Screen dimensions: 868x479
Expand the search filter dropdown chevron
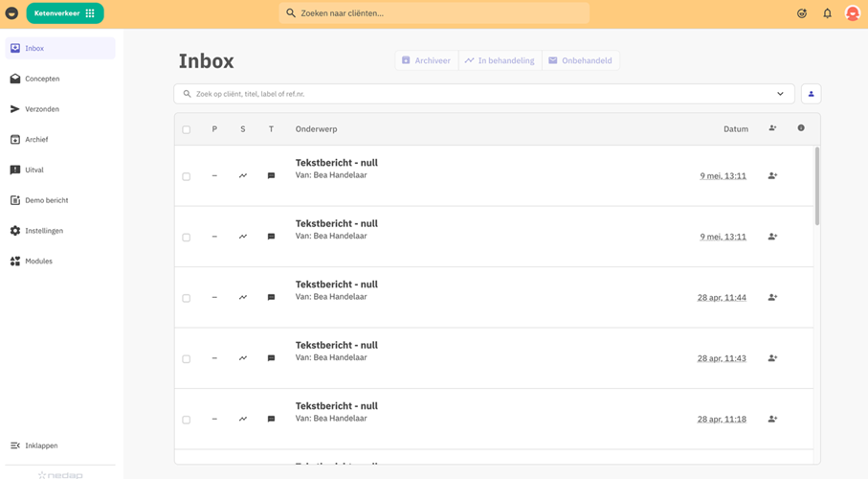point(780,94)
